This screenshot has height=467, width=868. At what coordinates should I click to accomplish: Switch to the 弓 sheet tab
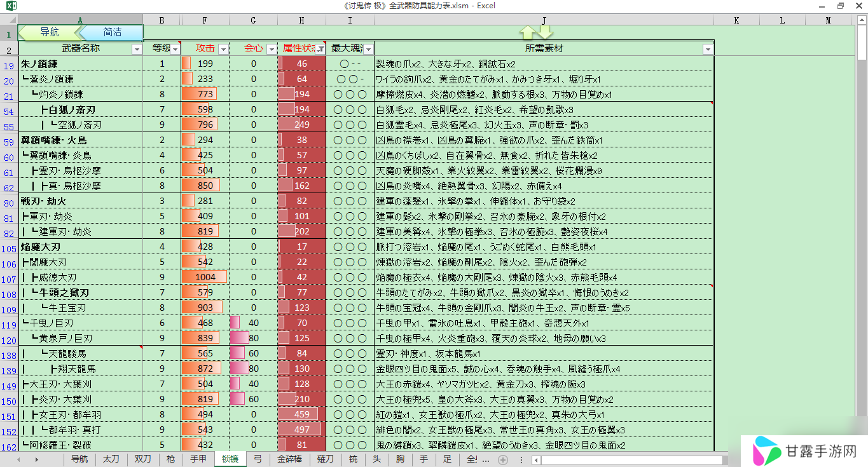tap(258, 459)
